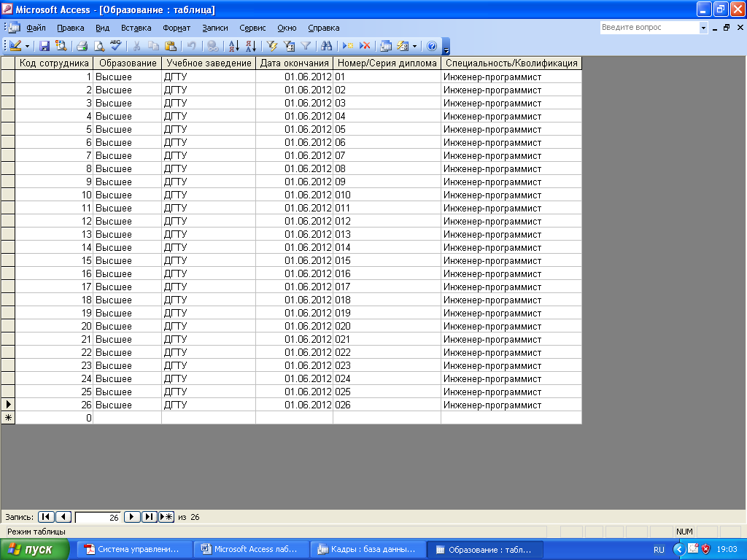Image resolution: width=747 pixels, height=560 pixels.
Task: Open the Правка menu
Action: point(71,28)
